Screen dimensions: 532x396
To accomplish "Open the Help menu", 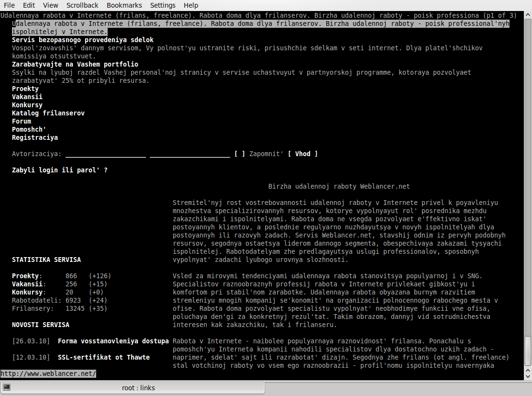I will 191,5.
